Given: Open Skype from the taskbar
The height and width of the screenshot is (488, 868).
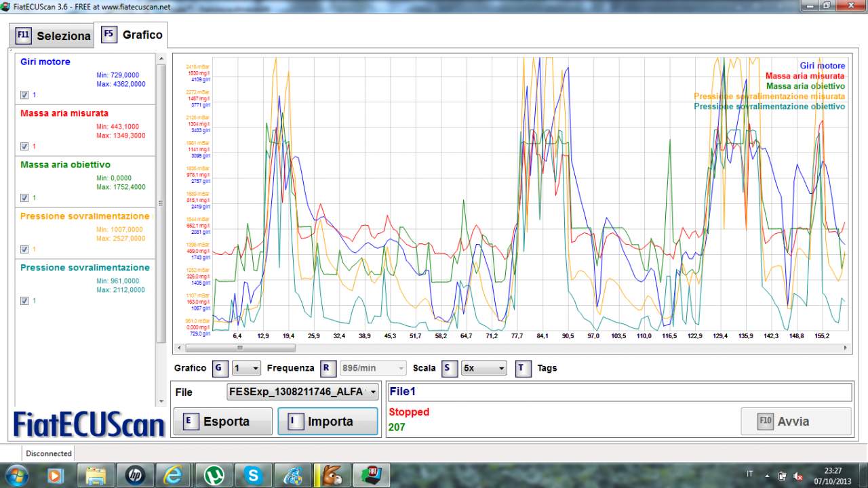Looking at the screenshot, I should (254, 475).
